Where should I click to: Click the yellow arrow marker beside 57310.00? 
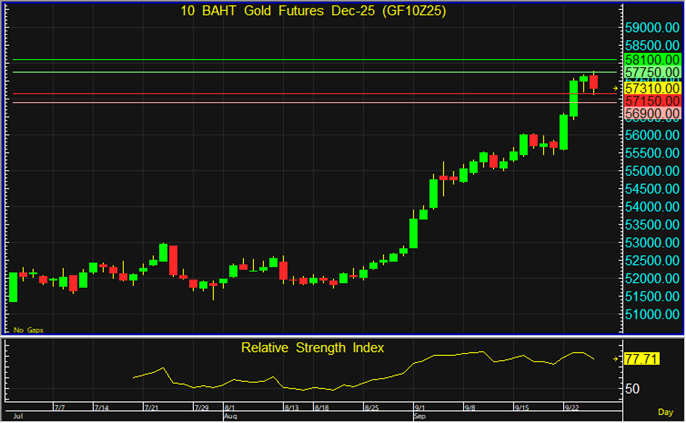point(616,88)
